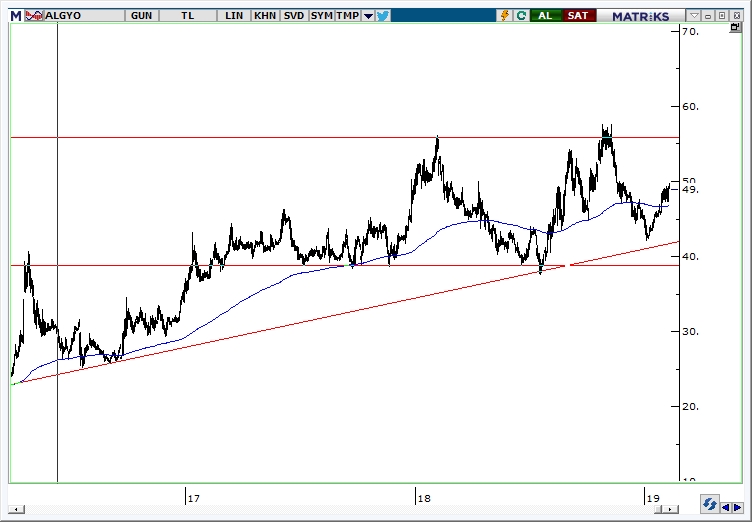This screenshot has width=752, height=522.
Task: Click the 49. current price label
Action: [691, 190]
